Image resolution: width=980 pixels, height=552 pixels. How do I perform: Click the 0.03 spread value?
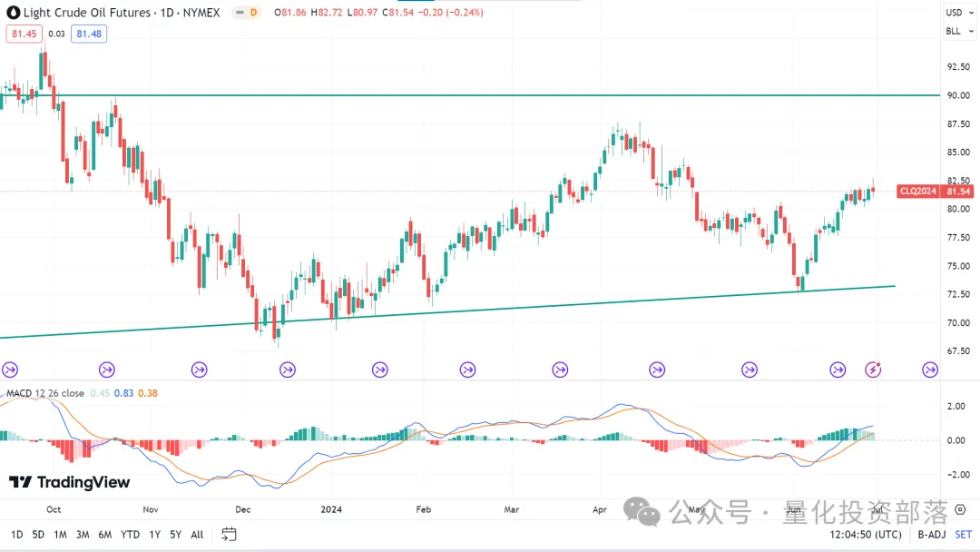56,34
